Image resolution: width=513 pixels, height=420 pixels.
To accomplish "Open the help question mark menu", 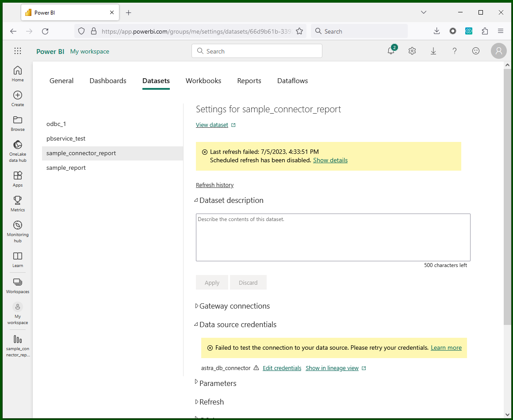I will (455, 51).
